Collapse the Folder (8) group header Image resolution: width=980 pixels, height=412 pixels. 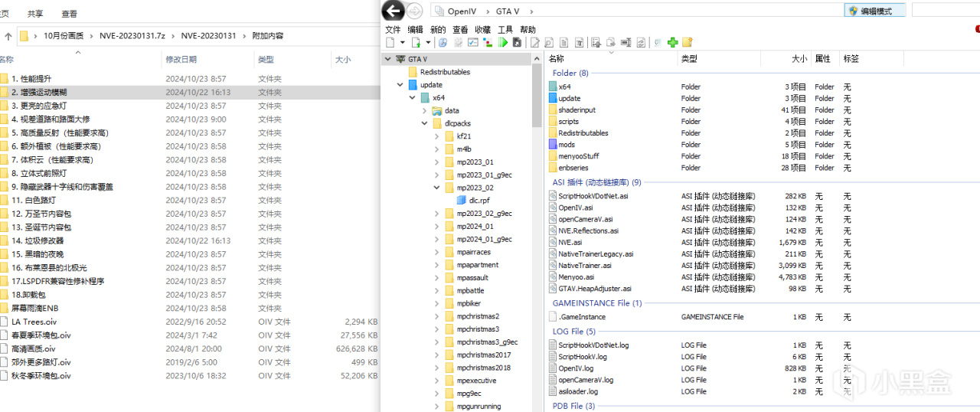(570, 73)
